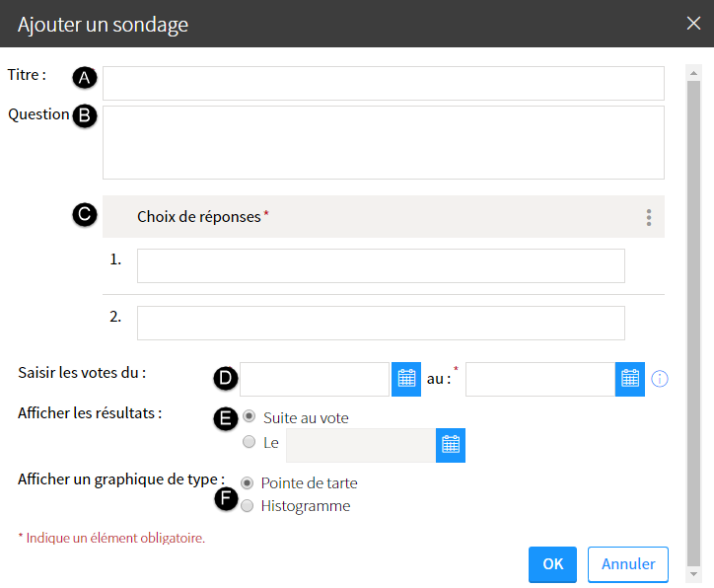The image size is (714, 588).
Task: Click the OK button
Action: click(552, 564)
